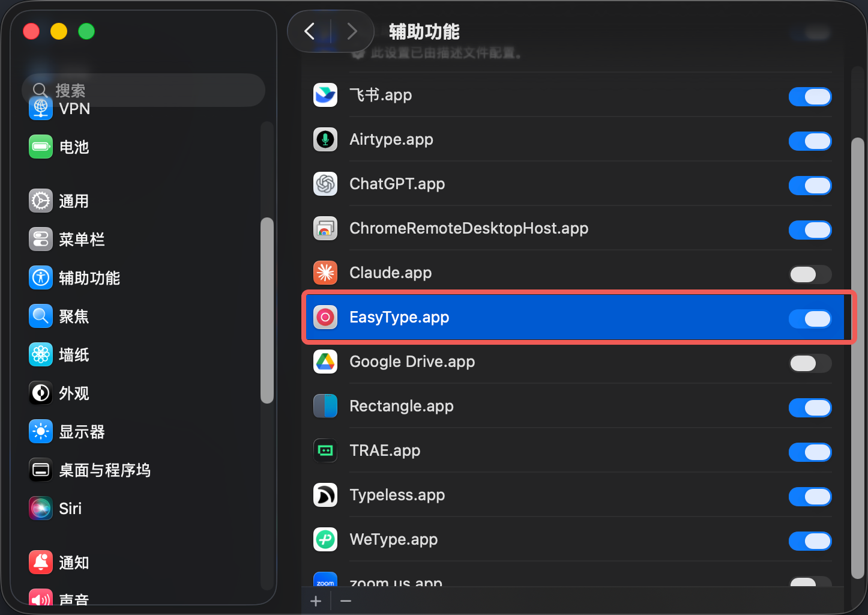This screenshot has height=615, width=868.
Task: Click the forward navigation chevron
Action: point(352,31)
